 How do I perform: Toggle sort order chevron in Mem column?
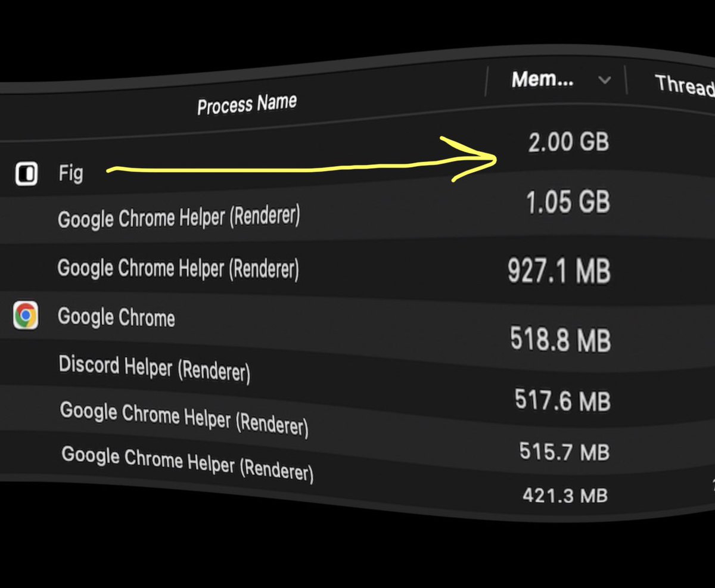[x=604, y=80]
